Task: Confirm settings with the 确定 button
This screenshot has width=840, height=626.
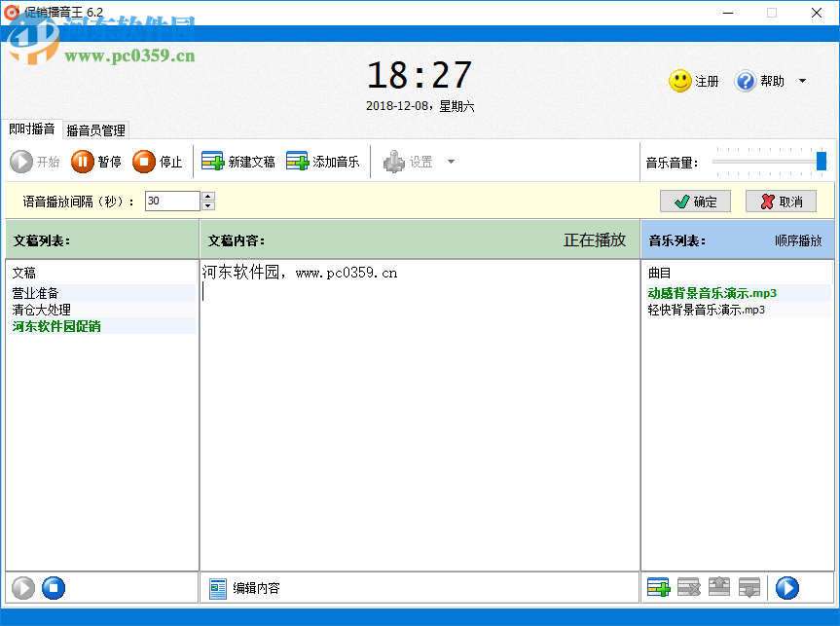Action: [695, 202]
